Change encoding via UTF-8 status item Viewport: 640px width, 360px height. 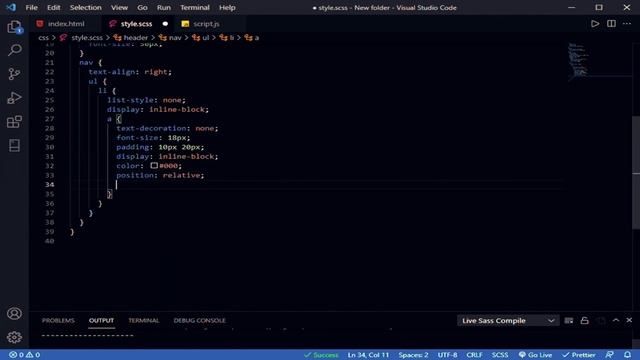click(x=447, y=355)
